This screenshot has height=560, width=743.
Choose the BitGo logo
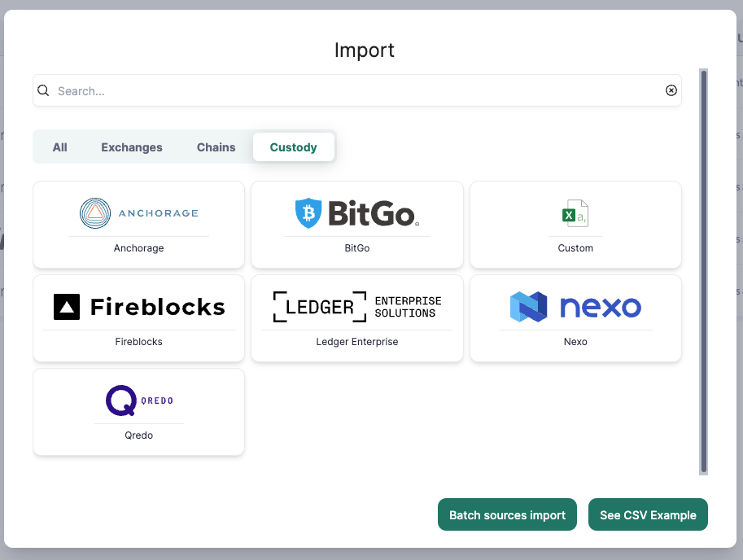[x=357, y=213]
